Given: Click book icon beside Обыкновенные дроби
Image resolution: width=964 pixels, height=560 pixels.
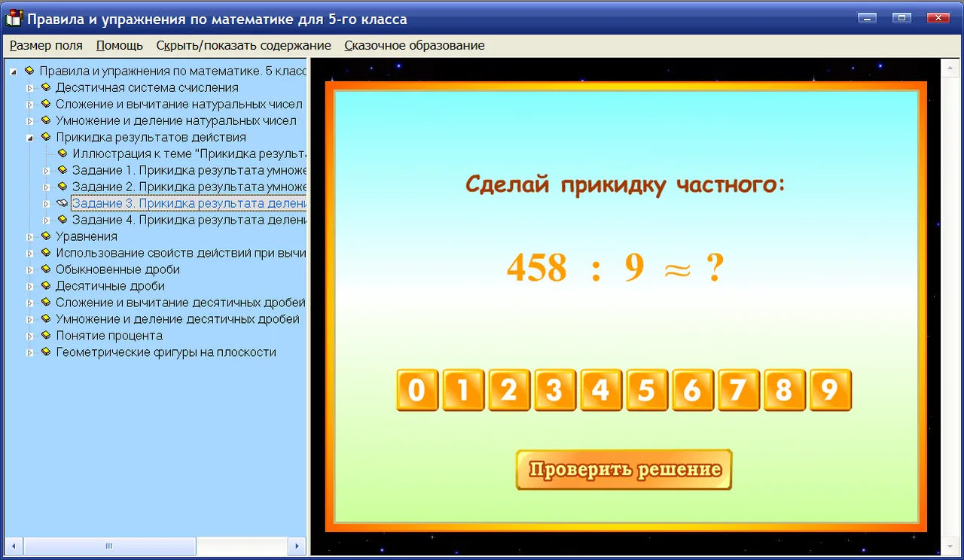Looking at the screenshot, I should click(46, 269).
